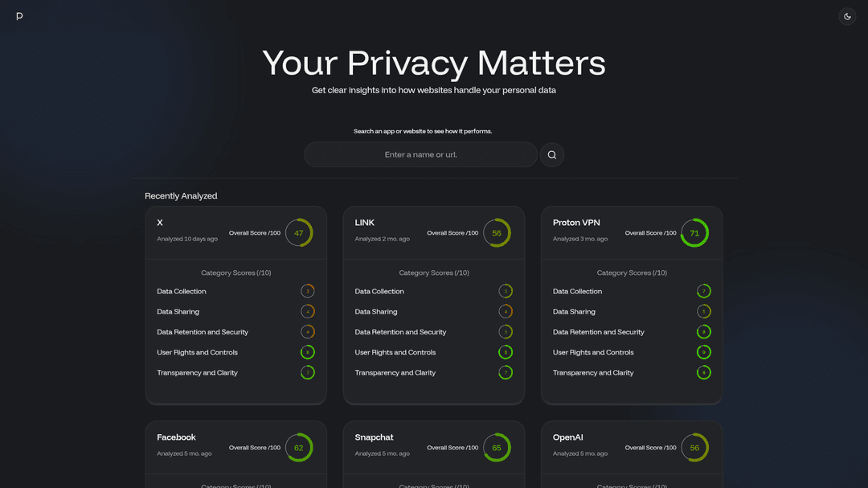The width and height of the screenshot is (868, 488).
Task: Click LINK Data Collection score circle
Action: click(x=506, y=291)
